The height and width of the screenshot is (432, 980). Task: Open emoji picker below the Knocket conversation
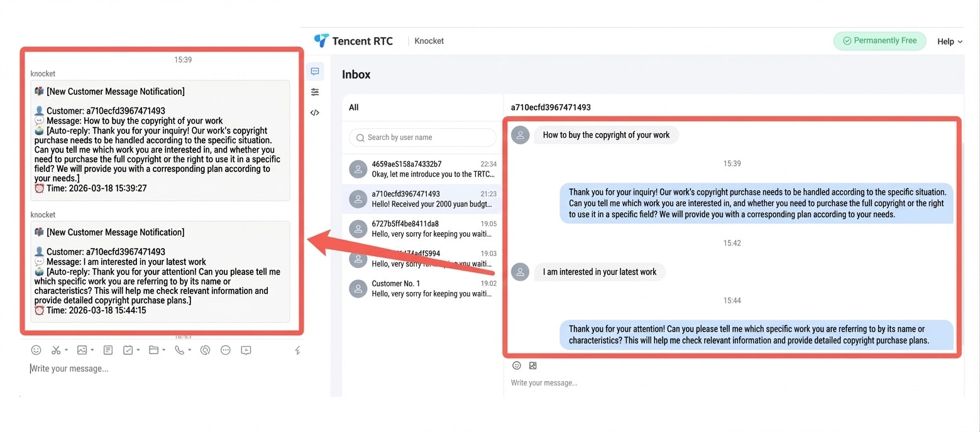(517, 365)
